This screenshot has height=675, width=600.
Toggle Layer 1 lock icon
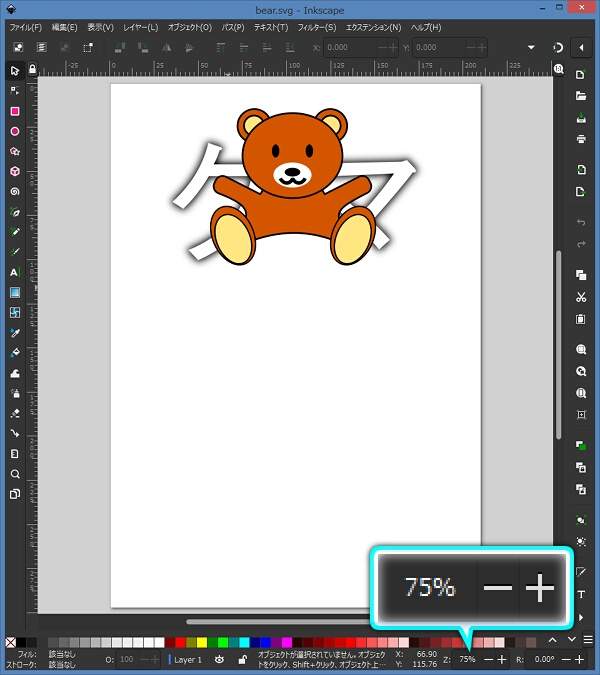click(x=242, y=660)
